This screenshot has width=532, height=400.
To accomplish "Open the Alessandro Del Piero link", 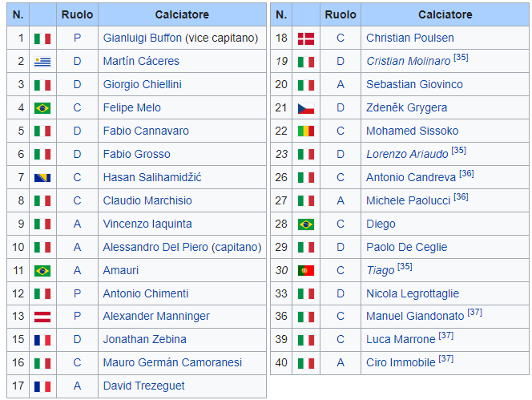I will pos(155,247).
